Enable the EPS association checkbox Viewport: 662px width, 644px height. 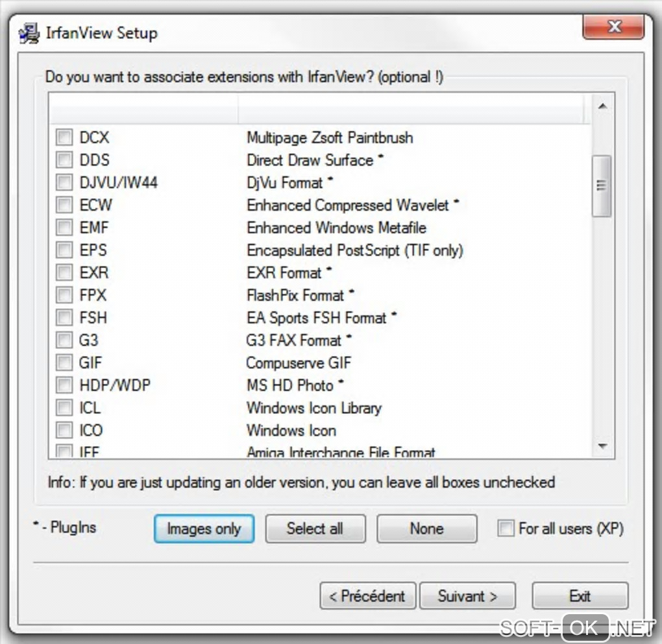click(x=64, y=250)
